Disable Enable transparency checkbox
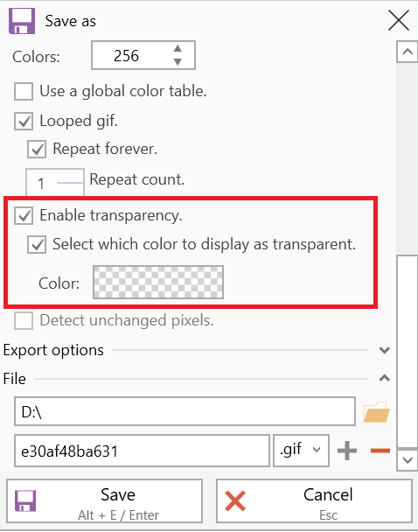The width and height of the screenshot is (418, 532). [x=24, y=216]
